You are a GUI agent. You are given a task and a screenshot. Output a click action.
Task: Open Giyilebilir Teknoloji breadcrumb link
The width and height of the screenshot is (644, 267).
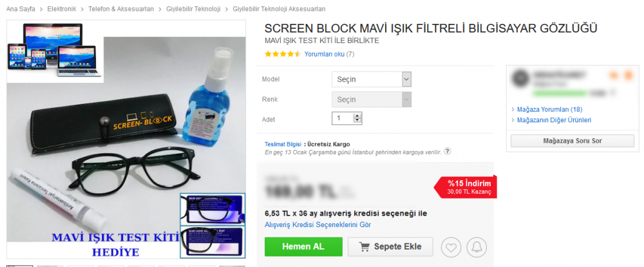[193, 8]
